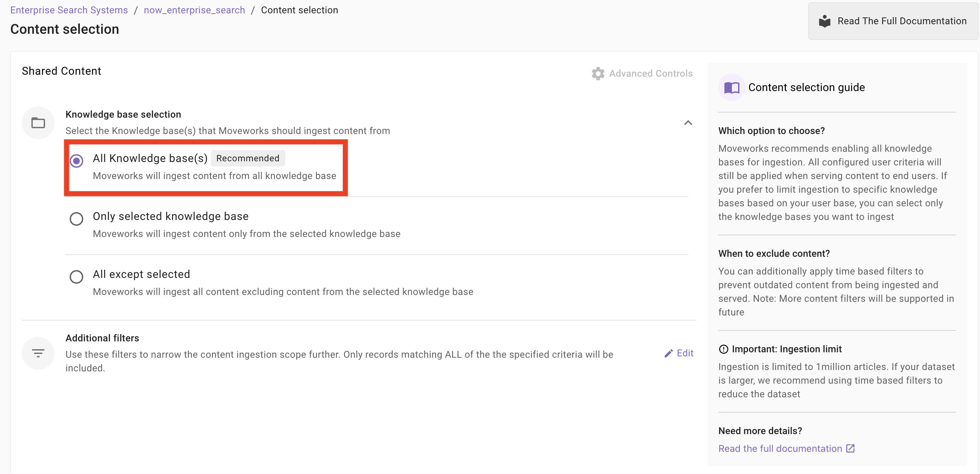
Task: Click the Recommended badge label
Action: (248, 158)
